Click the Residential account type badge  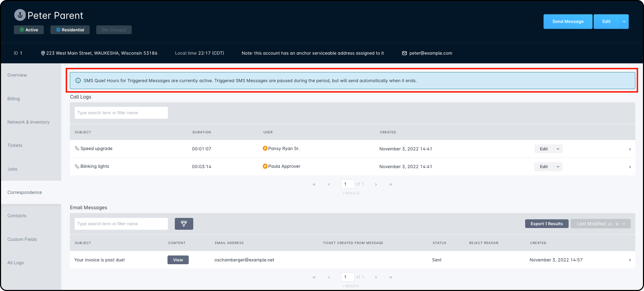[70, 30]
